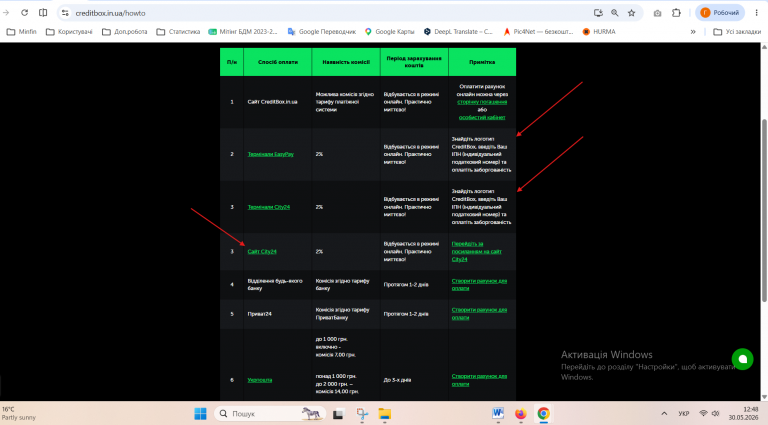Open Мітинг БДМ 2023 bookmark
The width and height of the screenshot is (768, 425).
(x=243, y=32)
